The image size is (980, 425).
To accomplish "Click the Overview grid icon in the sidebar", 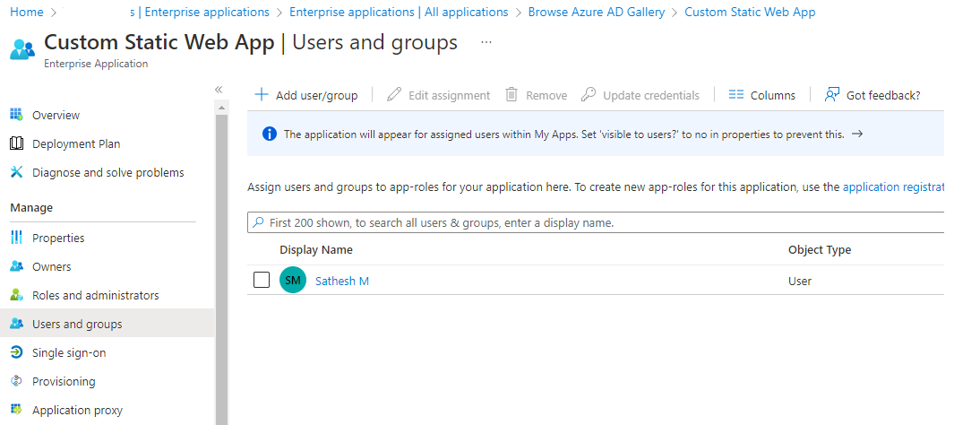I will coord(16,115).
